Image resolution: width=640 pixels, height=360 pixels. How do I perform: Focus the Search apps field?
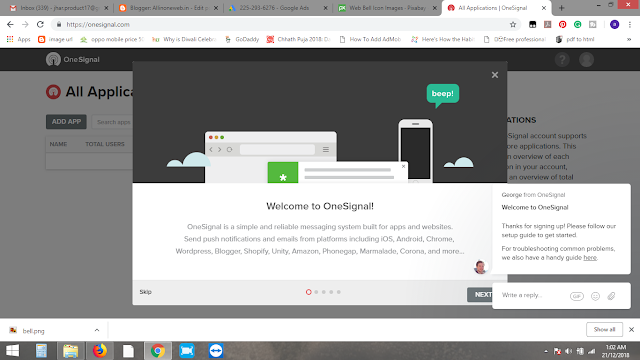112,122
